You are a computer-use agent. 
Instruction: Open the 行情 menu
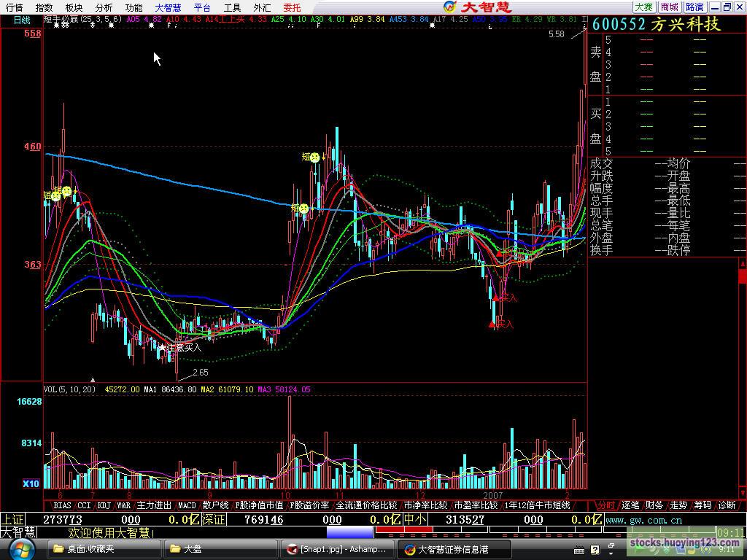point(15,7)
